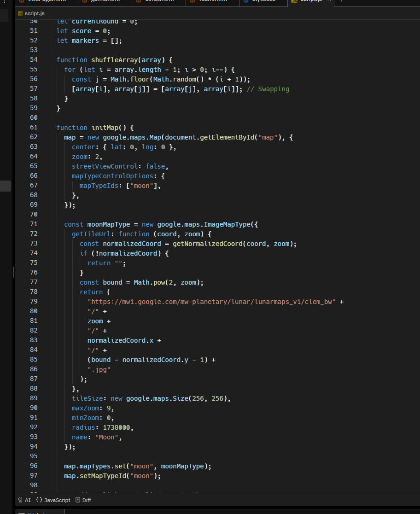Click Math.pow on line 77

[149, 283]
